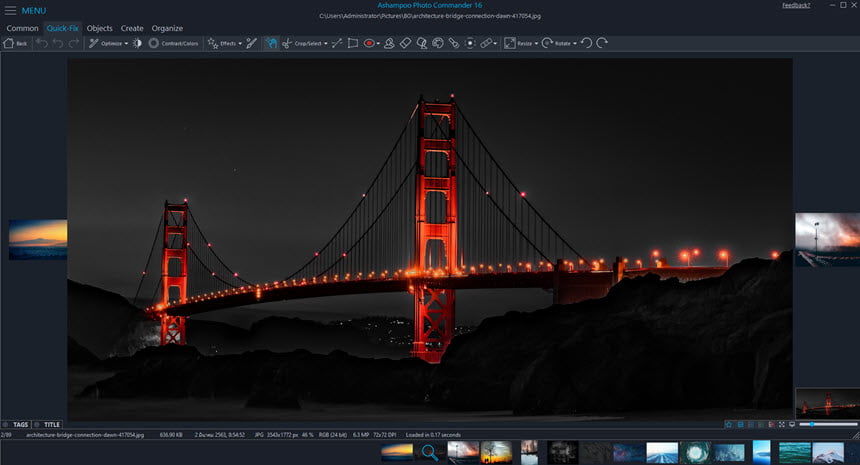Click the redo arrow icon
The width and height of the screenshot is (860, 465).
pos(73,43)
